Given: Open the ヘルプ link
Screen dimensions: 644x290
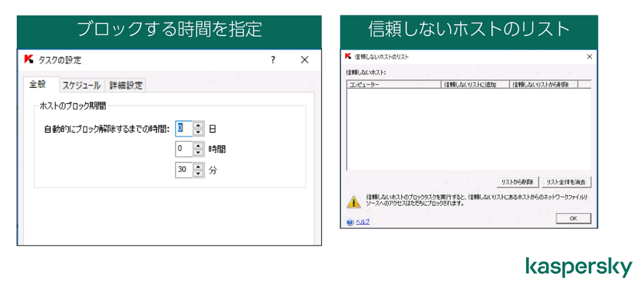Looking at the screenshot, I should [x=362, y=222].
